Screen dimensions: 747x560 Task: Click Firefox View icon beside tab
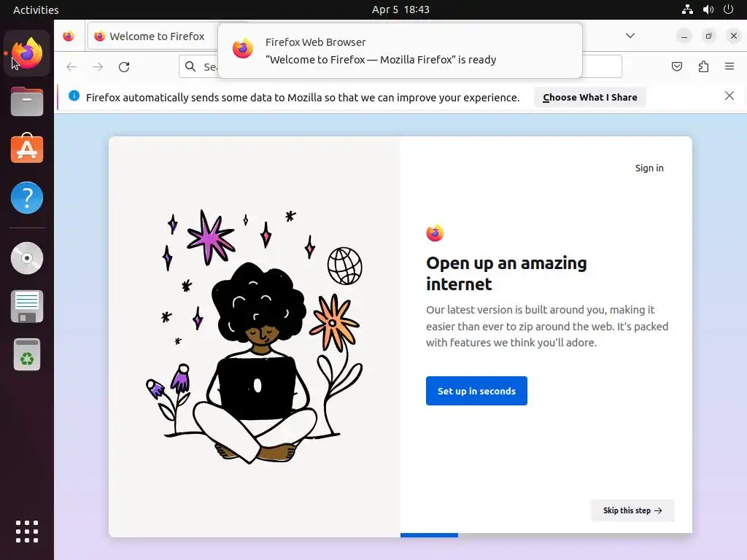pyautogui.click(x=69, y=36)
